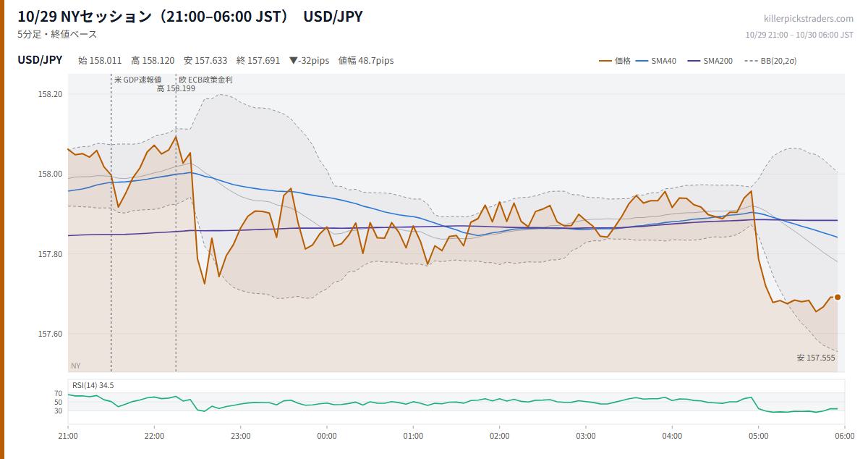Click the RSI 70 level label
Viewport: 868px width, 459px height.
[59, 394]
